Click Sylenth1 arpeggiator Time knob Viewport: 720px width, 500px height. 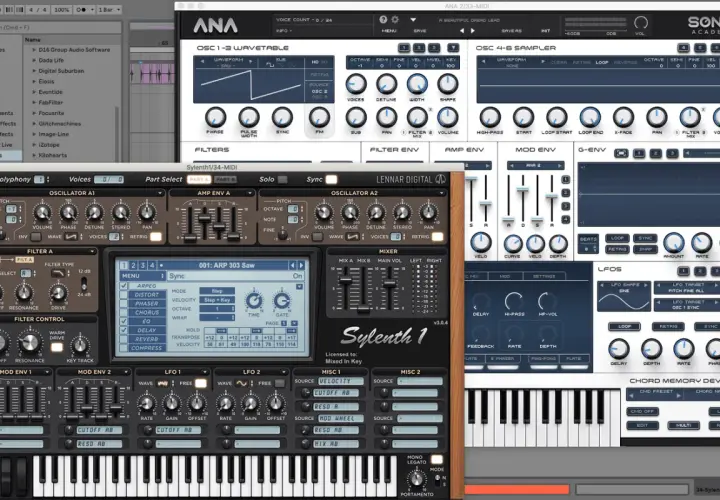254,301
